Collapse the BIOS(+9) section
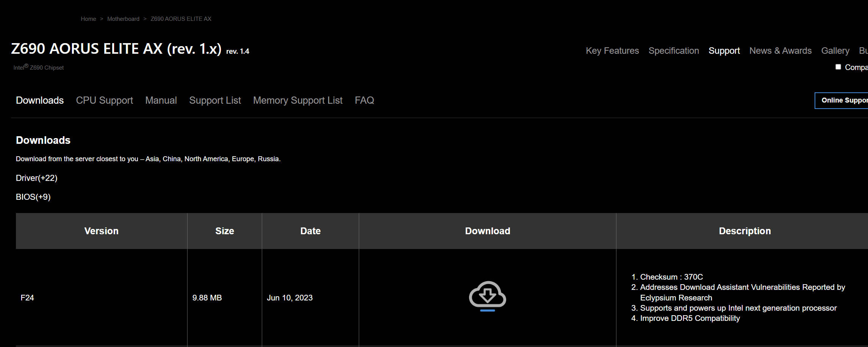The height and width of the screenshot is (347, 868). tap(33, 197)
